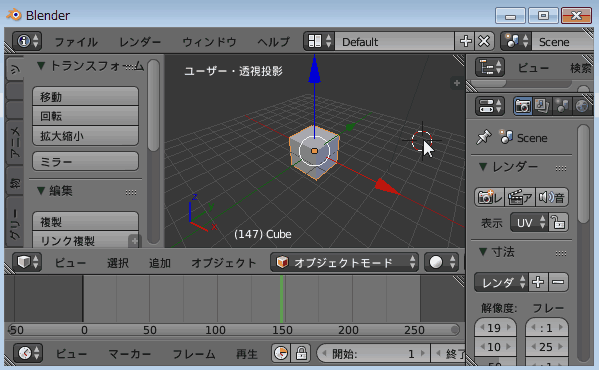
Task: Select the Render camera properties tab
Action: 523,106
